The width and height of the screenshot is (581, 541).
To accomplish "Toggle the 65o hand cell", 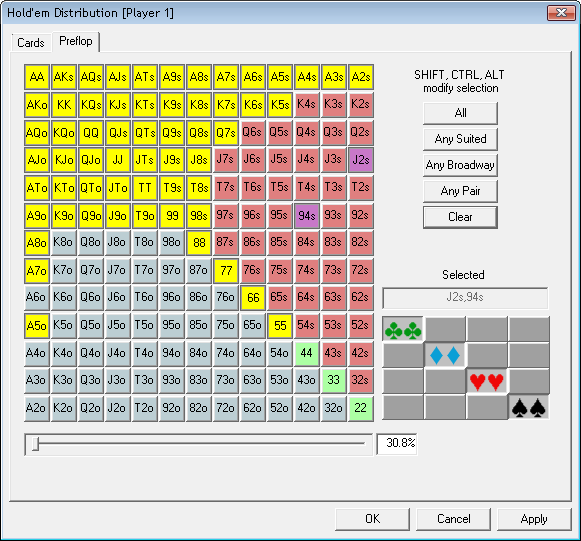I will tap(253, 326).
